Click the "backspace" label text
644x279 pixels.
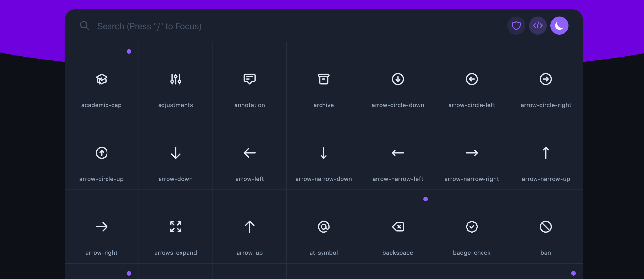[398, 253]
